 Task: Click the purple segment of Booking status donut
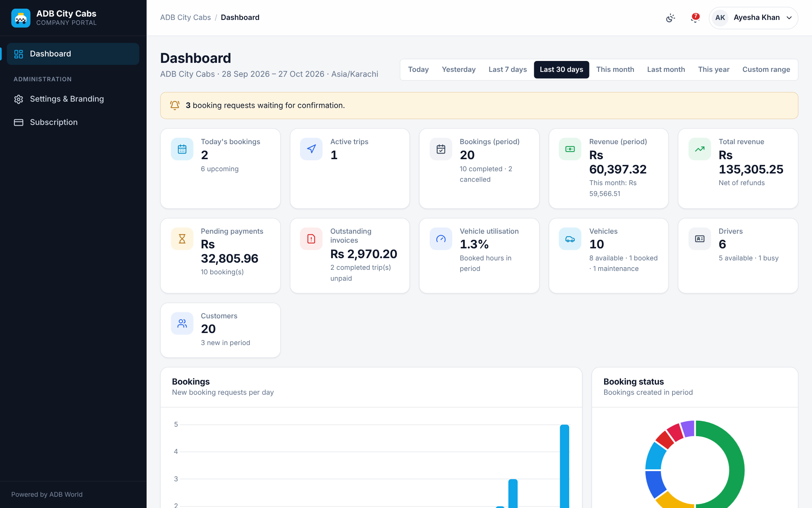(688, 429)
